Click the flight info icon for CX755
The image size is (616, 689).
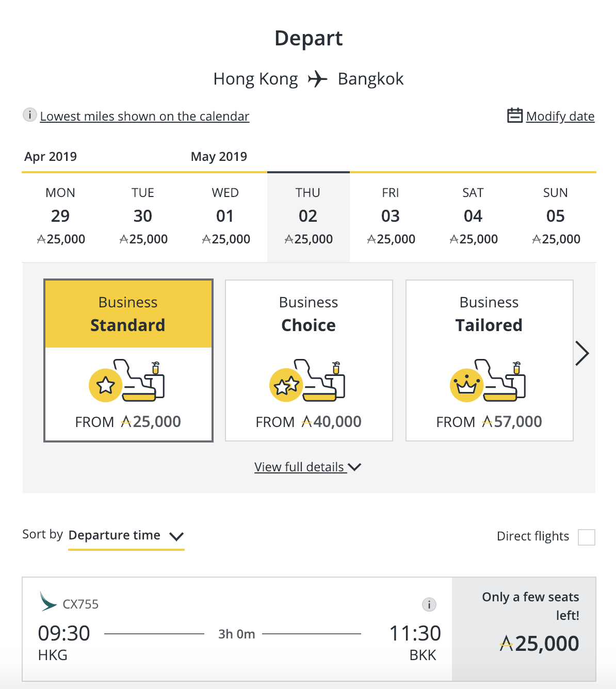click(x=429, y=604)
